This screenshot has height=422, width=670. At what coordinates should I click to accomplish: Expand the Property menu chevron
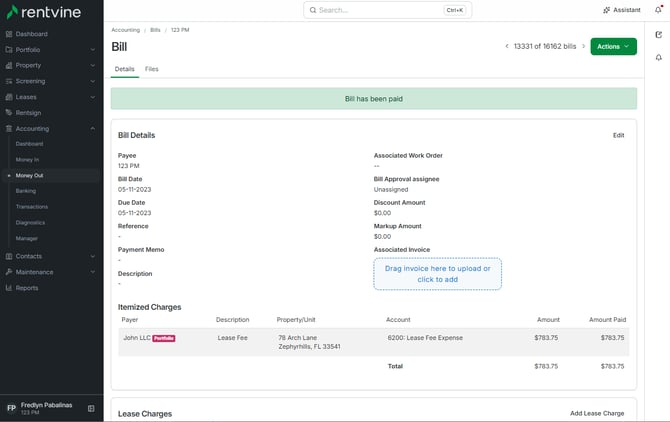click(x=93, y=65)
